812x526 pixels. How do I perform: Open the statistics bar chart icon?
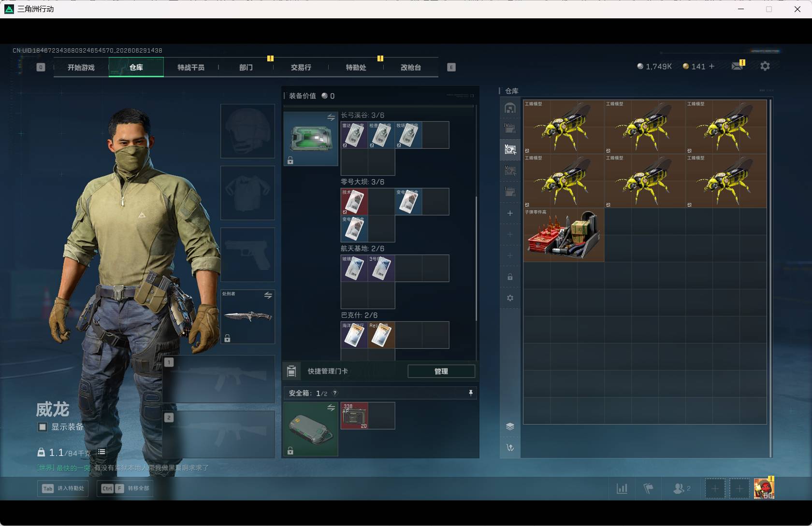tap(622, 489)
